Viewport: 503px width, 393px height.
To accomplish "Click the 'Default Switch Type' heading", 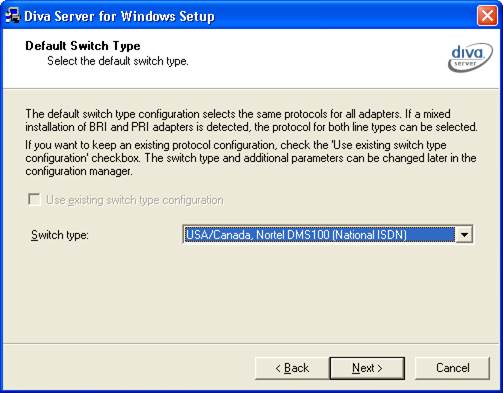I will (x=83, y=46).
